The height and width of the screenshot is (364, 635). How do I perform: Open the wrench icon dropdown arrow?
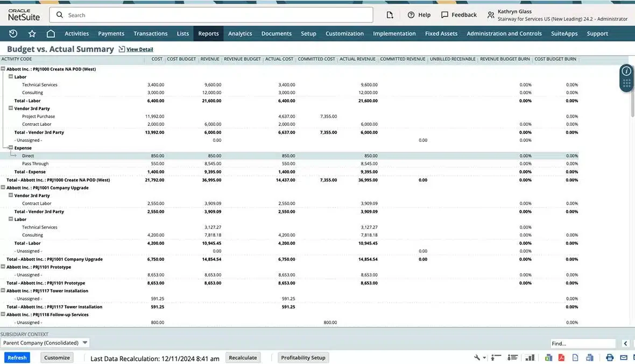[484, 358]
